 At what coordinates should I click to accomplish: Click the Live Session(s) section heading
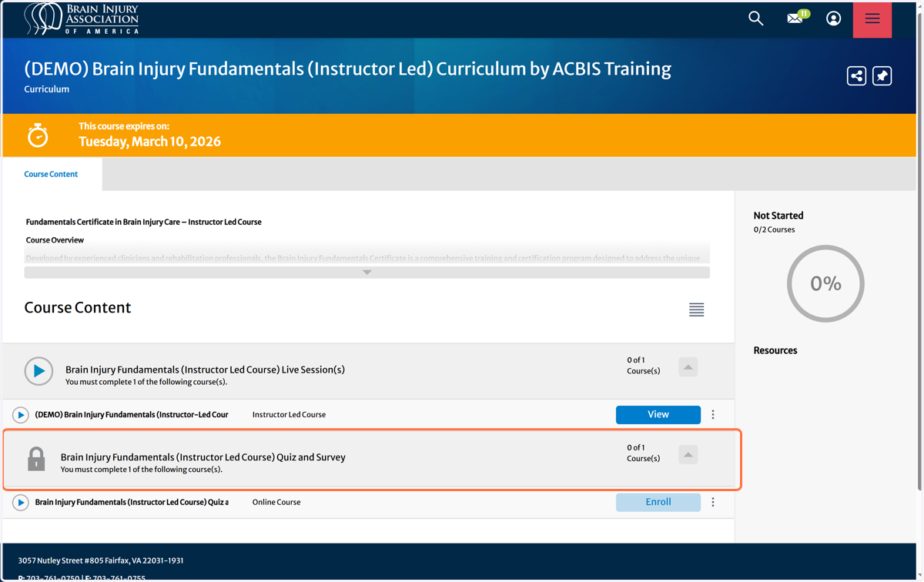point(205,370)
